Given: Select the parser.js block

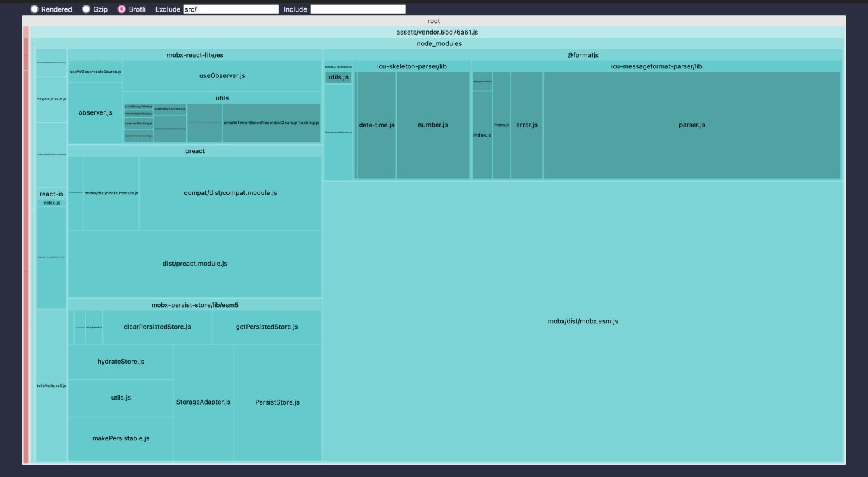Looking at the screenshot, I should point(692,125).
